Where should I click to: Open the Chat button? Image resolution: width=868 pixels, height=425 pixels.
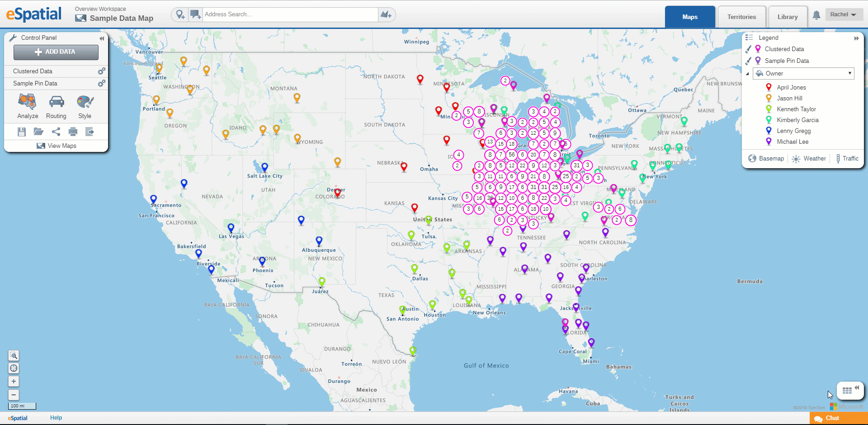coord(838,418)
